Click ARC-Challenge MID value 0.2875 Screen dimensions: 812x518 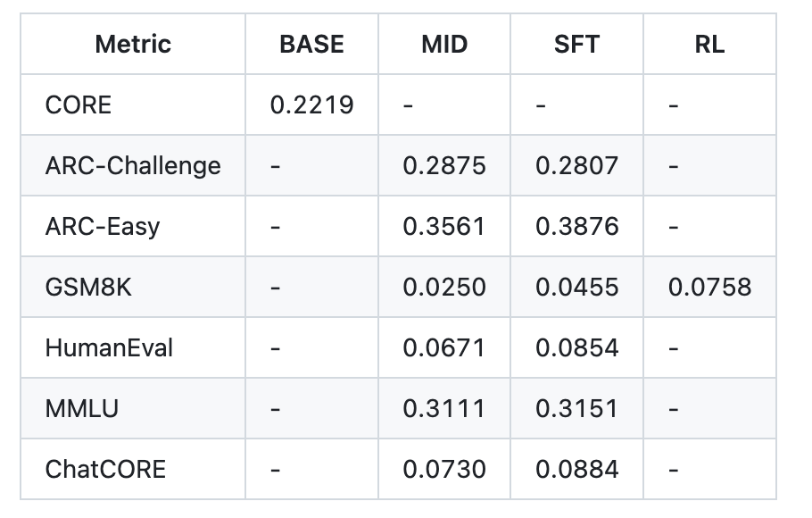[444, 165]
